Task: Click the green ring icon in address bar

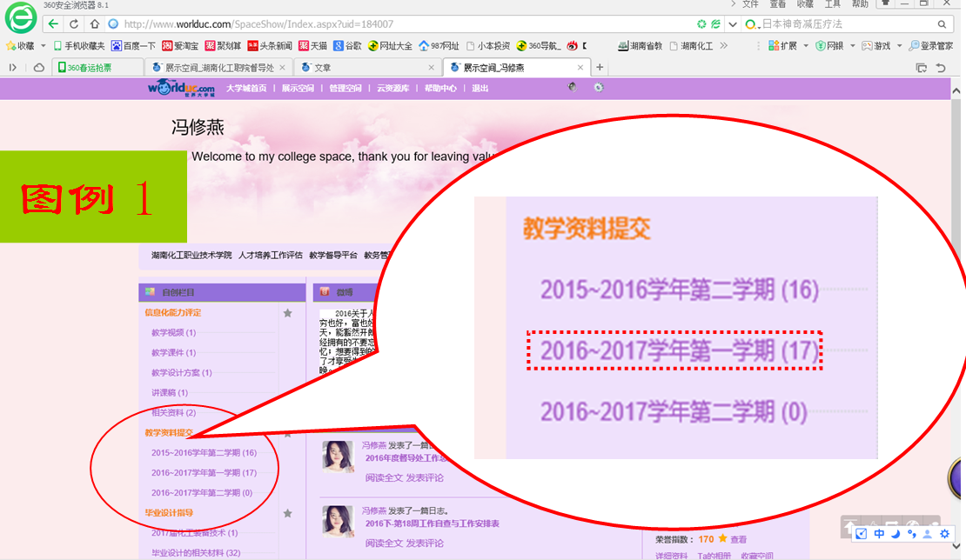Action: click(x=701, y=24)
